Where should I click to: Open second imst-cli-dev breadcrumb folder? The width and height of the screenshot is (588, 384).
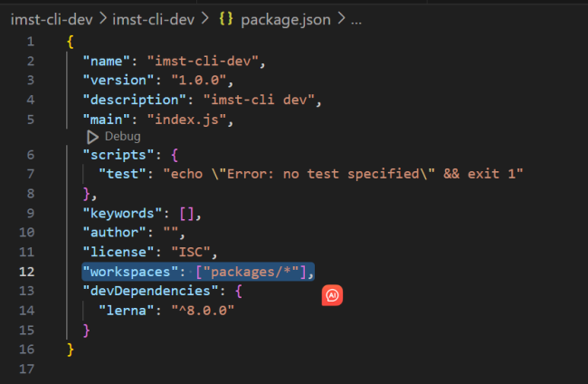pos(154,20)
